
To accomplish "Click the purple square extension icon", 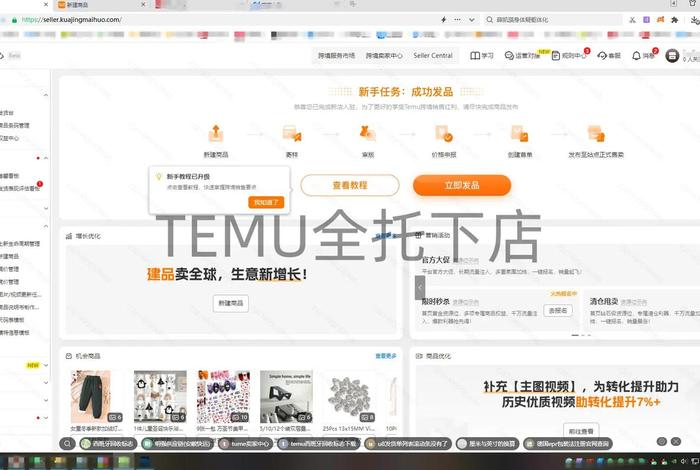I will point(646,20).
